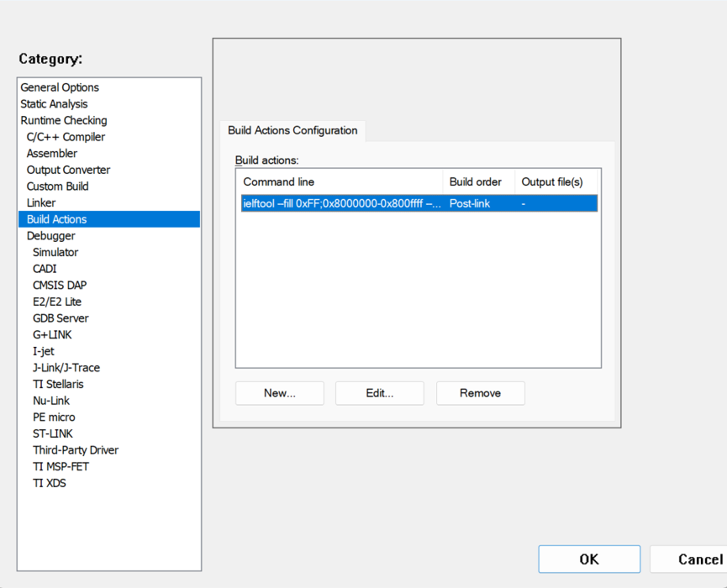Click the Command line column header
The height and width of the screenshot is (588, 727).
click(x=342, y=182)
